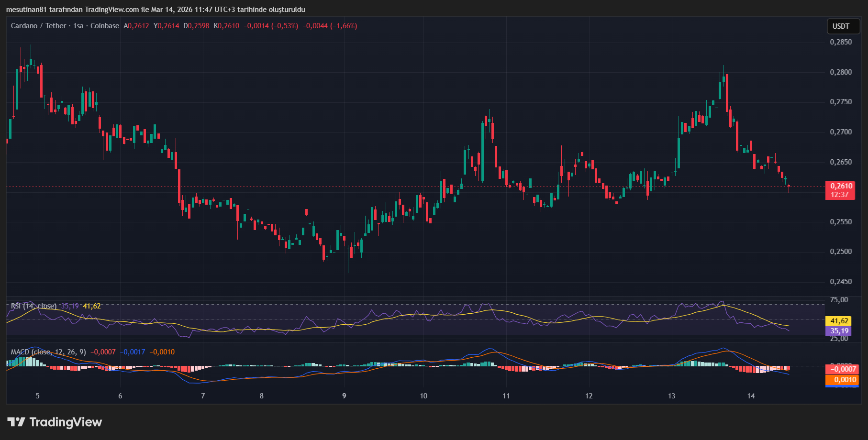
Task: Select the MACD (close, 12, 26, 9) legend
Action: coord(48,352)
